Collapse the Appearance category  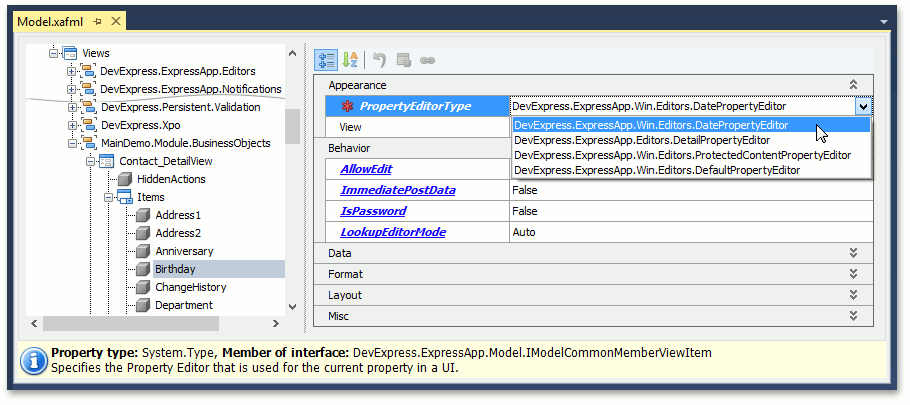coord(853,85)
